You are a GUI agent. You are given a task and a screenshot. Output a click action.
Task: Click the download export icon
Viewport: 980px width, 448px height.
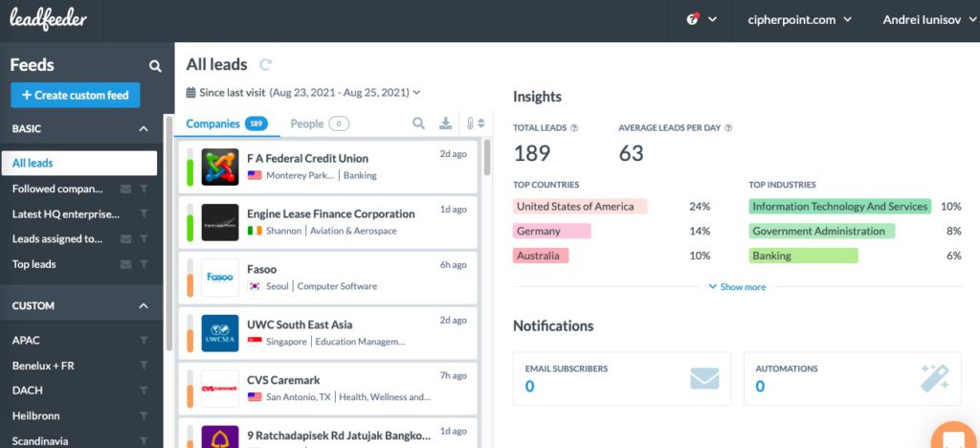coord(445,123)
